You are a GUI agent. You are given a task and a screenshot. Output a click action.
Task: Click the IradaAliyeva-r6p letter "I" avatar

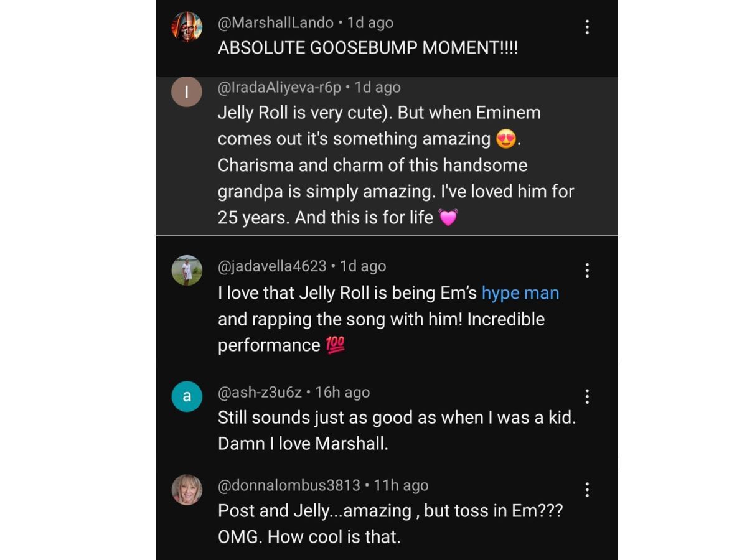187,91
